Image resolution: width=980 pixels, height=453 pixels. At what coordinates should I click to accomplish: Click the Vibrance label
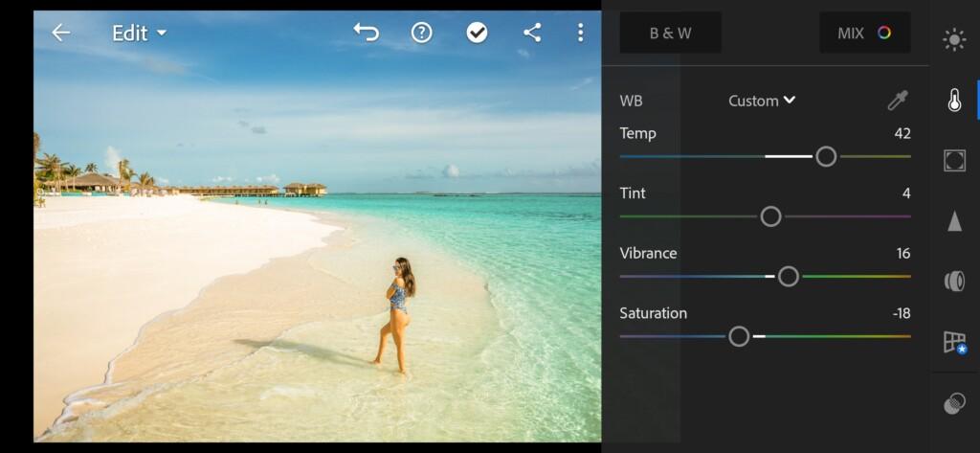click(648, 254)
